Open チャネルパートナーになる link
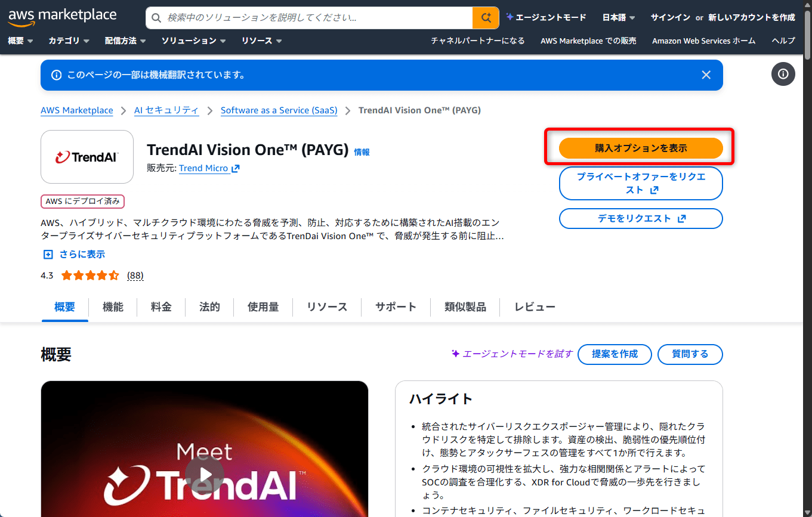Viewport: 812px width, 517px height. (478, 41)
